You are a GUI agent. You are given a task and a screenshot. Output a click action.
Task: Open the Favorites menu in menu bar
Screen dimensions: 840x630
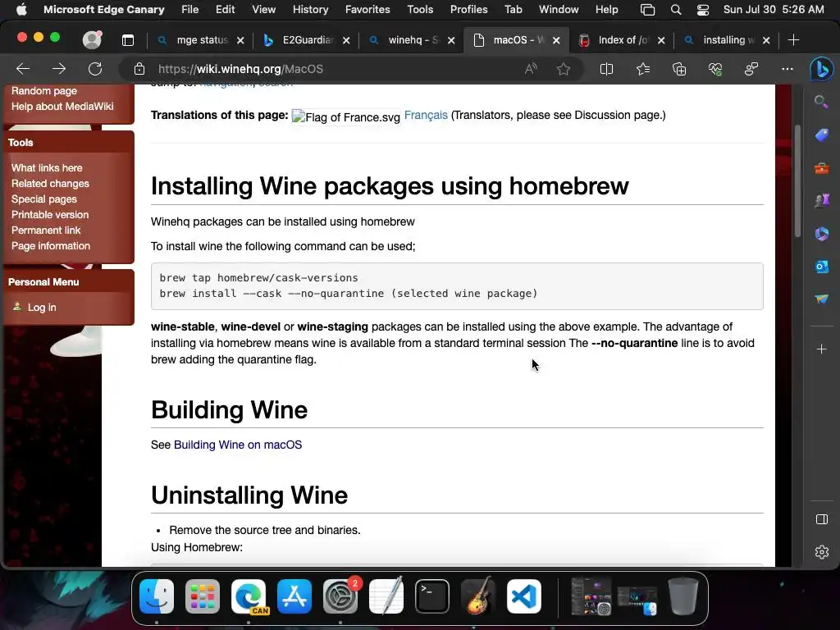(x=367, y=9)
